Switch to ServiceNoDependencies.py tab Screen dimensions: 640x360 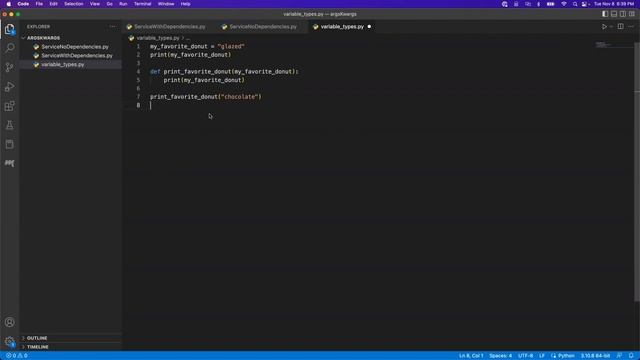point(263,27)
